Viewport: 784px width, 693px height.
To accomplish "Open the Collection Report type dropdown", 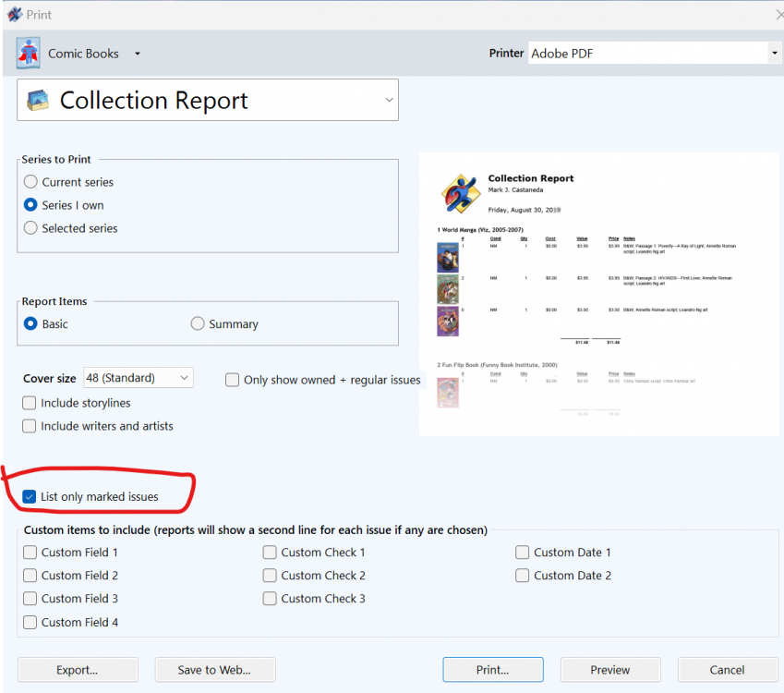I will [x=388, y=100].
